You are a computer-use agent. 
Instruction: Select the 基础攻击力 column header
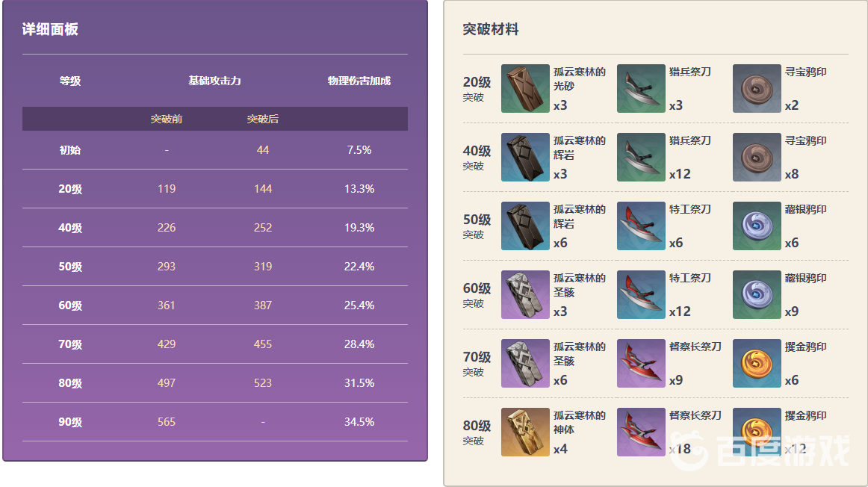click(x=214, y=81)
